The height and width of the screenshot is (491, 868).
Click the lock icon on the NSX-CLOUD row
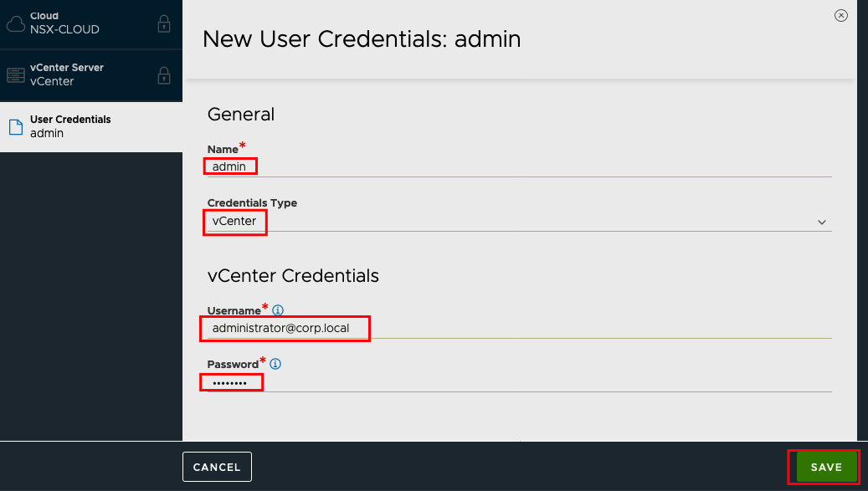point(164,23)
